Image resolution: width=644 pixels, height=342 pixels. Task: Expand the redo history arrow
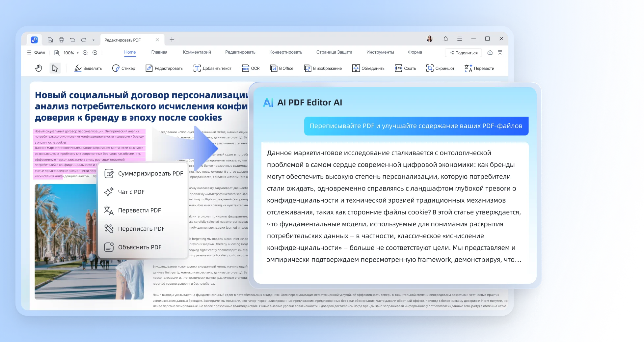94,40
